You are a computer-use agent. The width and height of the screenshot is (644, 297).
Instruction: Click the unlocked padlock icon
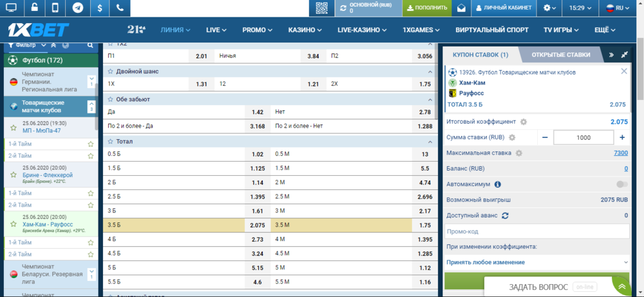tap(35, 8)
